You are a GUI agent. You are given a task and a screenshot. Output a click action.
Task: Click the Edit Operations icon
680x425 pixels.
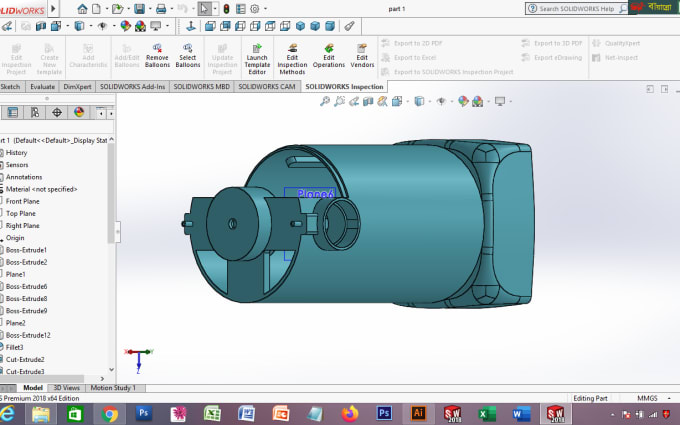(329, 55)
